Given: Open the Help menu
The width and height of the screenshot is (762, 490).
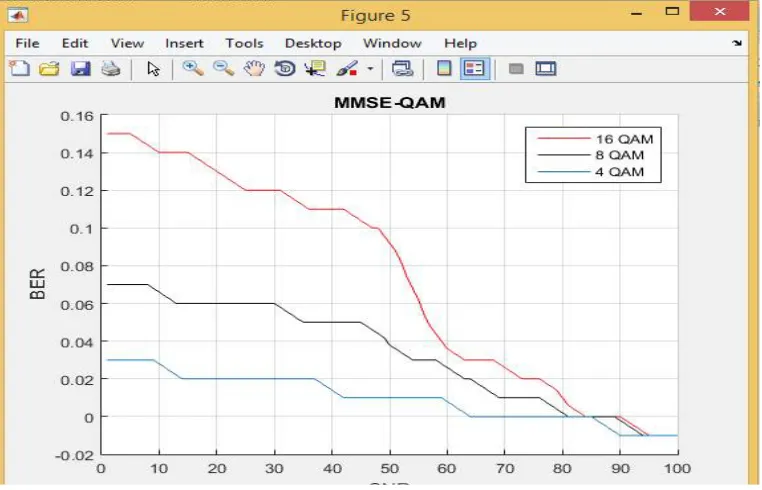Looking at the screenshot, I should [x=460, y=43].
